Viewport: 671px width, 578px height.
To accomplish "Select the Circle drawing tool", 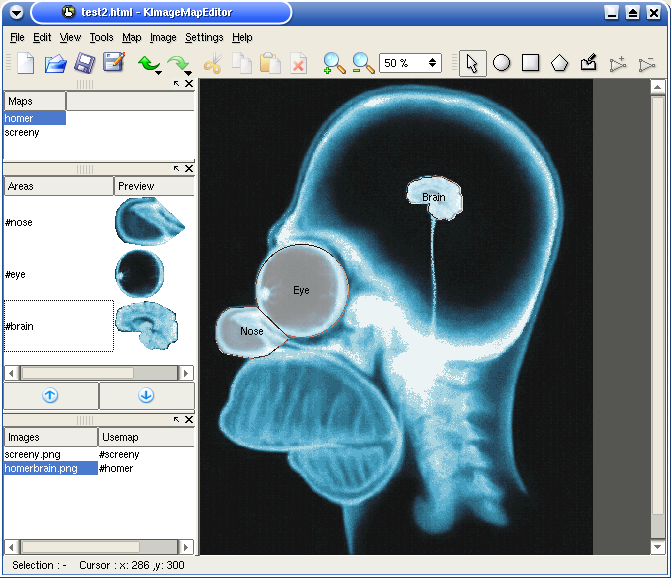I will pos(501,63).
